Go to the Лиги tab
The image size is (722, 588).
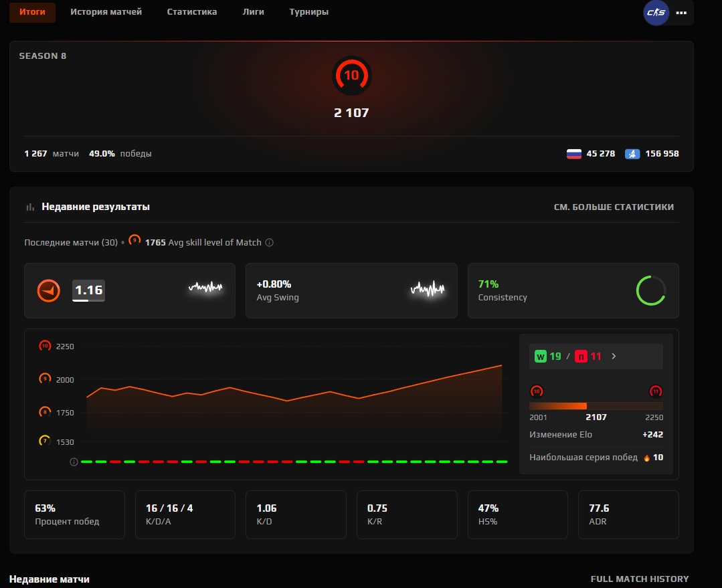253,12
